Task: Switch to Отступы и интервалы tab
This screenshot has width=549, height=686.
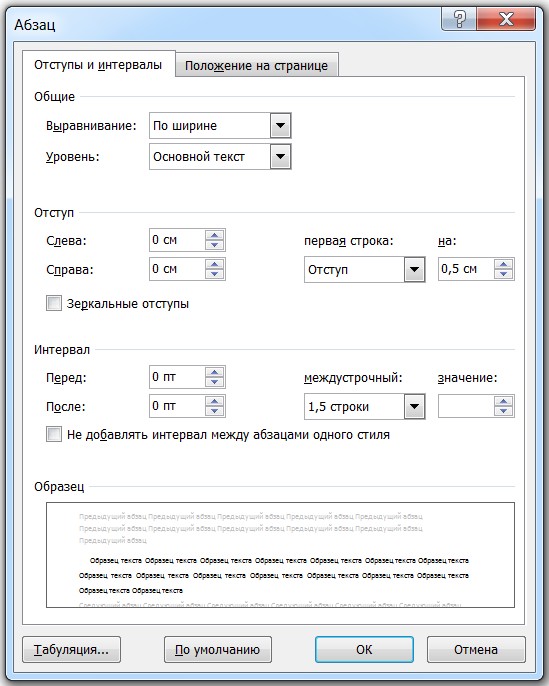Action: [x=98, y=65]
